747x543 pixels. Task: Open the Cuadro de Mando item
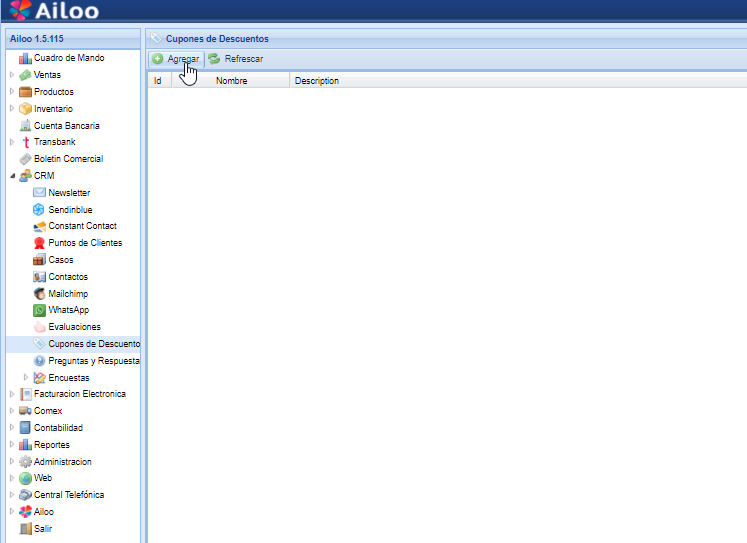tap(69, 58)
